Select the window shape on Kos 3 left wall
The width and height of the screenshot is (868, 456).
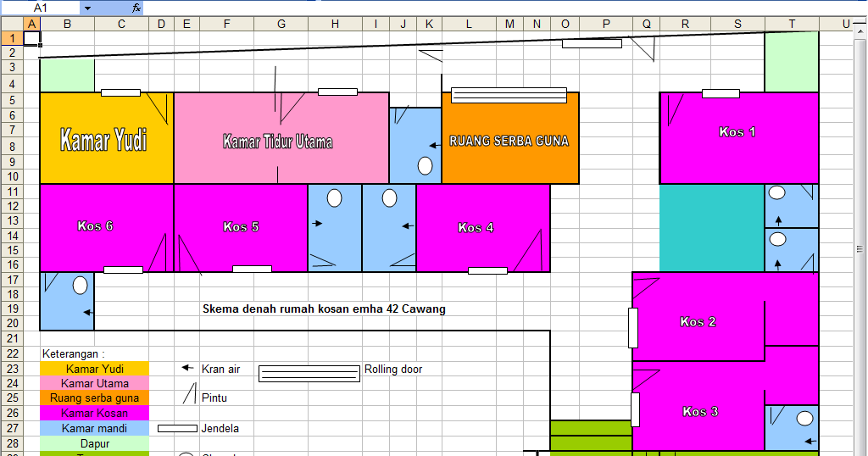[x=635, y=409]
